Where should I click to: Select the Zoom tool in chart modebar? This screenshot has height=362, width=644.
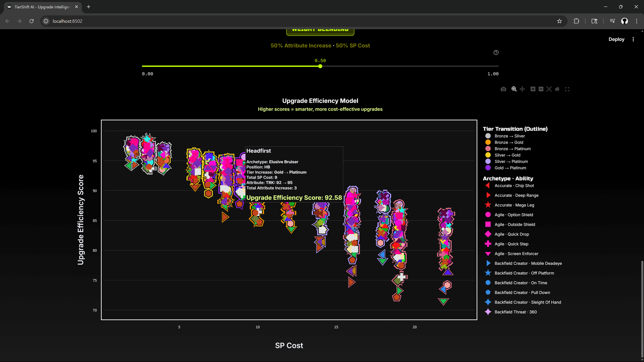coord(514,89)
